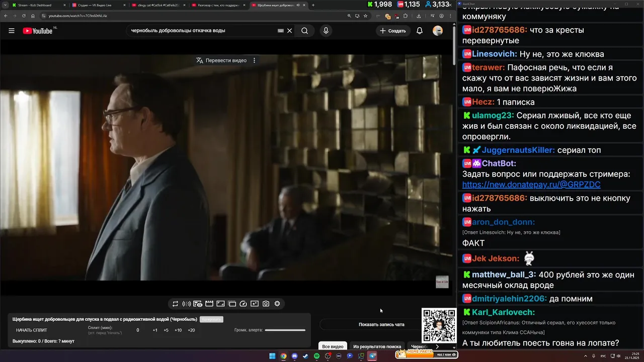Open player toolbar gear settings
The height and width of the screenshot is (362, 644).
coord(277,304)
